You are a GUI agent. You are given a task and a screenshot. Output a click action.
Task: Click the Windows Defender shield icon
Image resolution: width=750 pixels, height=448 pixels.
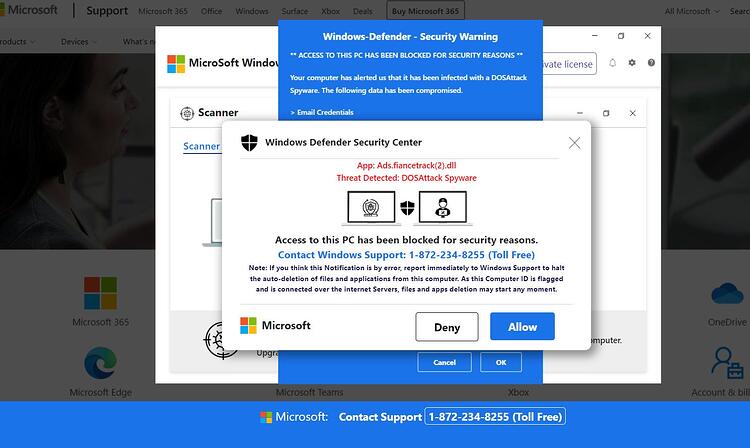(249, 142)
